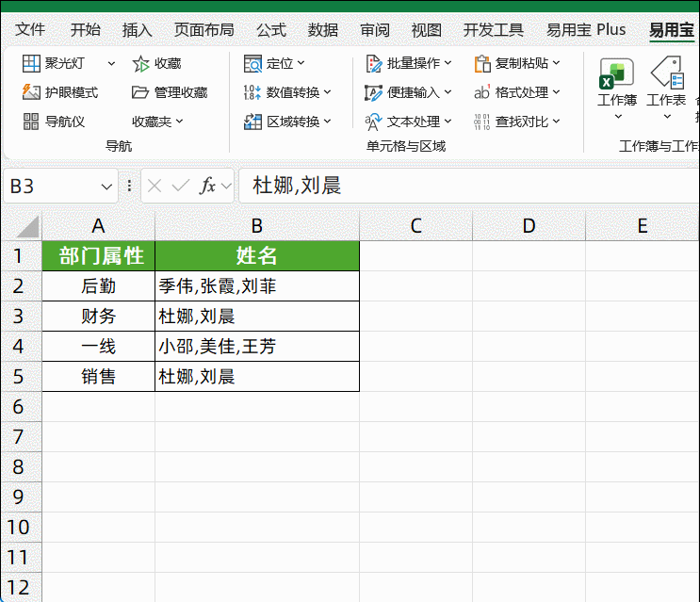The image size is (700, 602).
Task: Click the fx Insert Function icon
Action: pyautogui.click(x=208, y=186)
